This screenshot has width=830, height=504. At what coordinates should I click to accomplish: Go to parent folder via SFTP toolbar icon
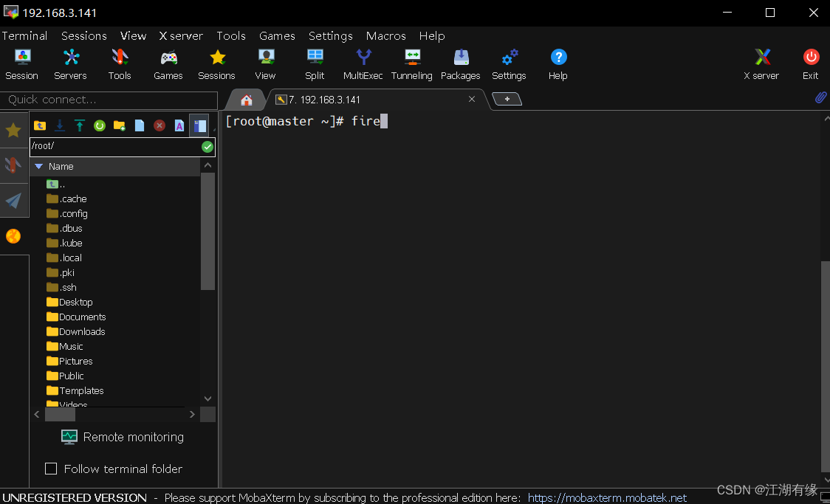pyautogui.click(x=40, y=125)
